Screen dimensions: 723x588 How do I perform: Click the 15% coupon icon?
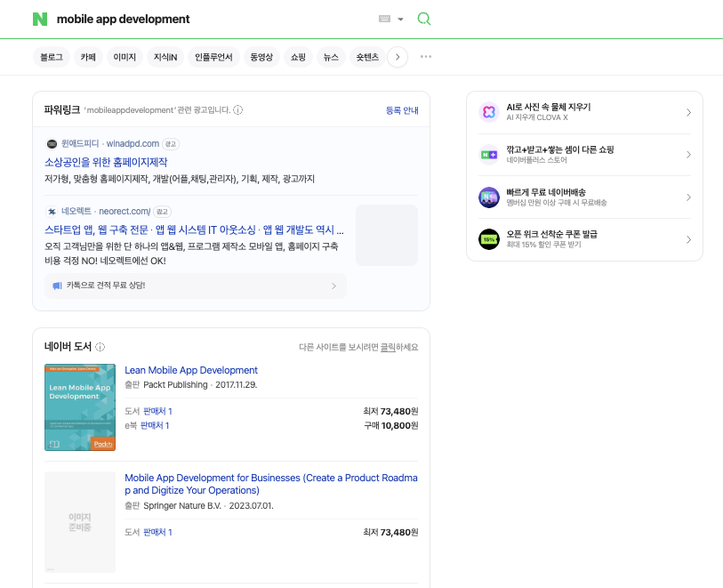click(x=489, y=239)
